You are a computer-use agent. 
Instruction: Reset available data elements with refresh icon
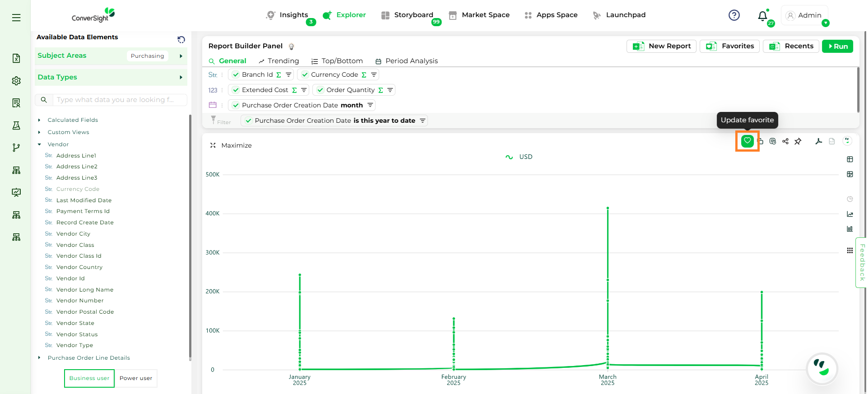181,40
